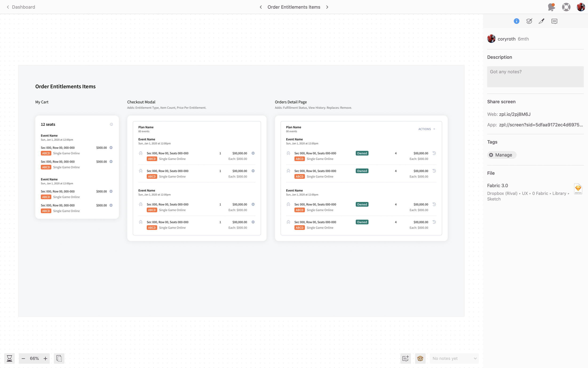588x368 pixels.
Task: Open the style guide palette icon
Action: [529, 21]
